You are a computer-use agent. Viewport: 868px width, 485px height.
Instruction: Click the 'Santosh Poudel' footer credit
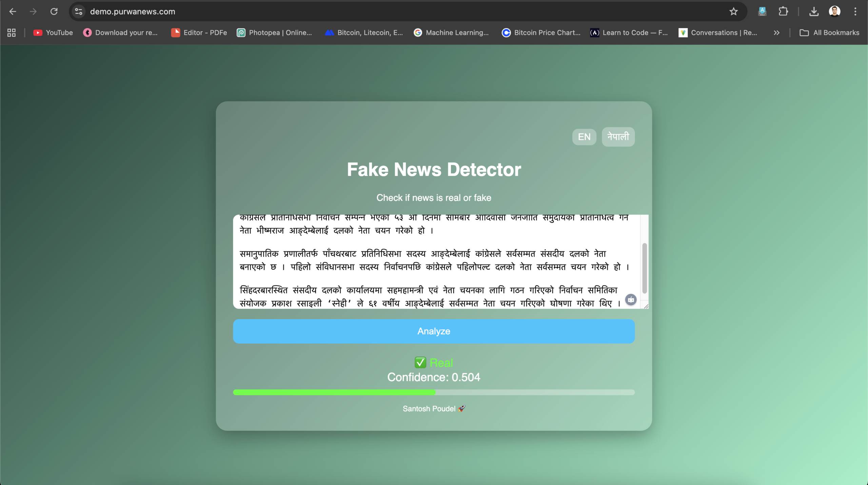[434, 409]
